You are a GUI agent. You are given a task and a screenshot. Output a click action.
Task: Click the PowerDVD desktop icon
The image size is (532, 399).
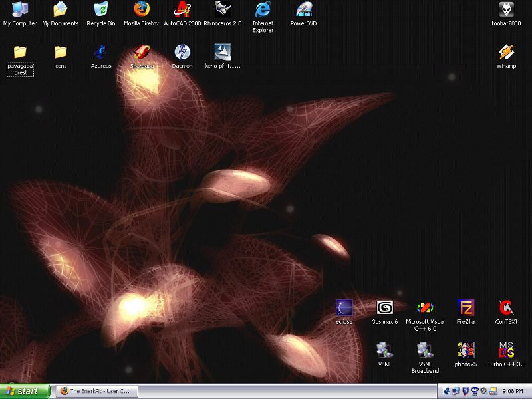[x=304, y=9]
